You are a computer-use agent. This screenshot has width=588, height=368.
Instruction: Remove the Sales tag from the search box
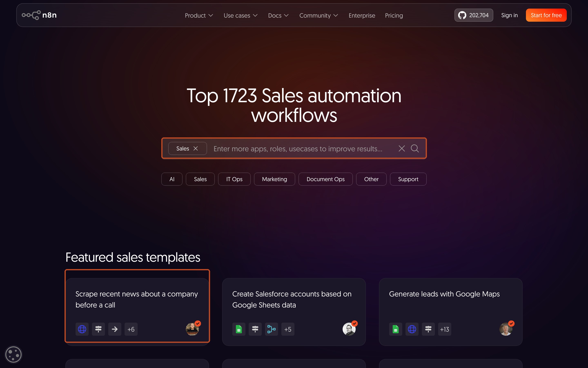tap(196, 148)
